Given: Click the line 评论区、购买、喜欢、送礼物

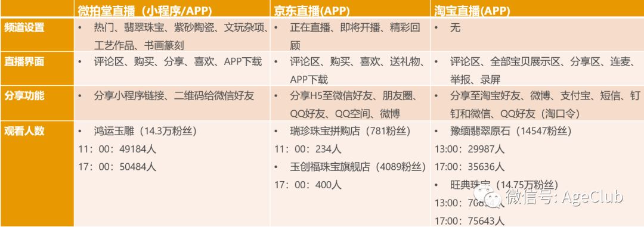Looking at the screenshot, I should pyautogui.click(x=357, y=62).
